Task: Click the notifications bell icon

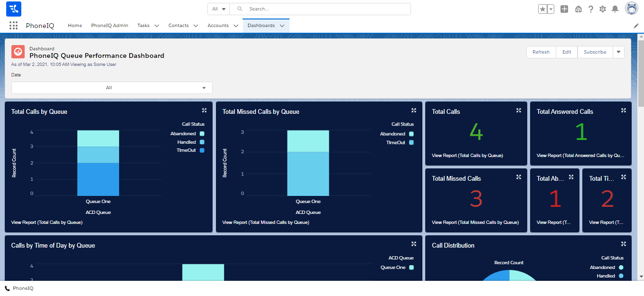Action: [615, 9]
